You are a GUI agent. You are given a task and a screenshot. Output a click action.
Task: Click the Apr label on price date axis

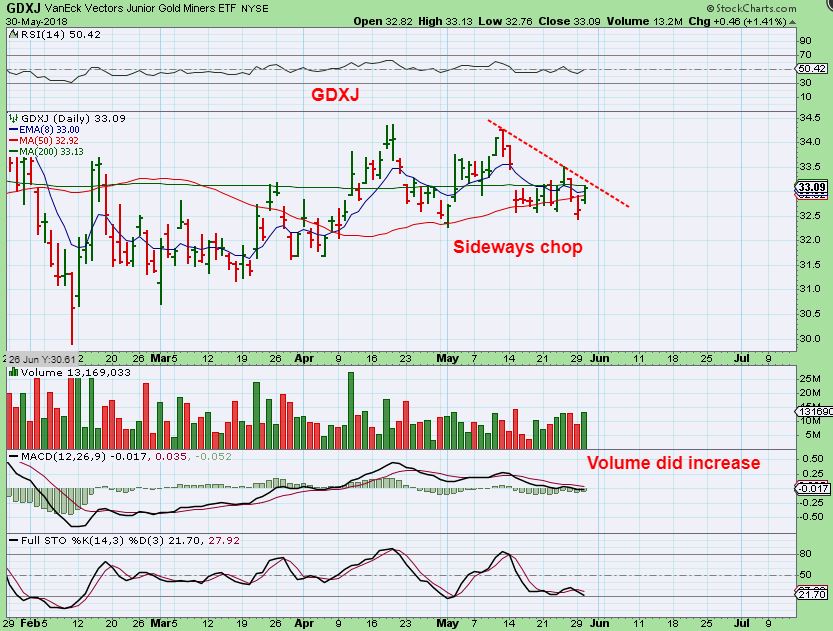(x=304, y=359)
